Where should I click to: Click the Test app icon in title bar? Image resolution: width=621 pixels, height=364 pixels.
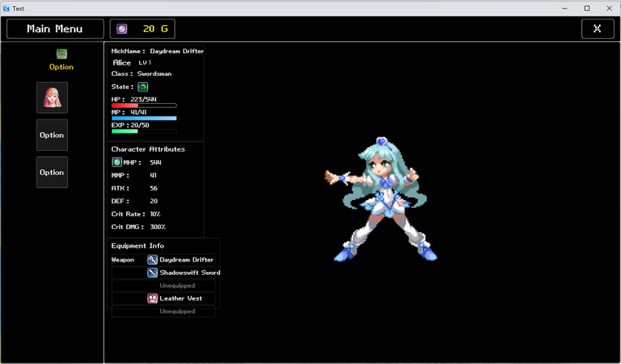click(6, 9)
